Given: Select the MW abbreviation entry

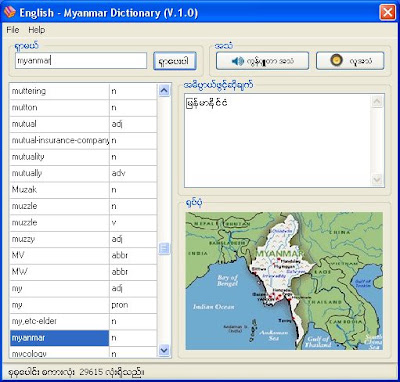Looking at the screenshot, I should pyautogui.click(x=83, y=272).
